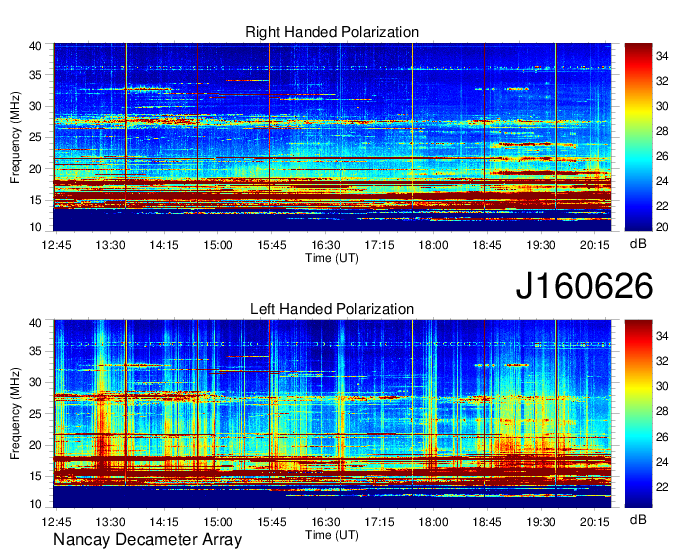Screen dimensions: 680x552
Task: Click the "dB" unit label beside the Left Handed color bar
Action: click(638, 519)
